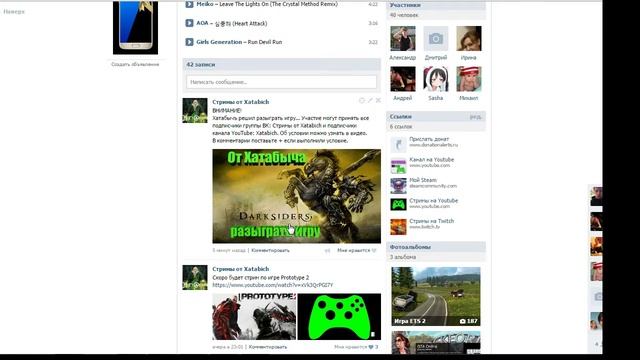Image resolution: width=640 pixels, height=360 pixels.
Task: Open the '40 человек' members count
Action: [x=404, y=15]
